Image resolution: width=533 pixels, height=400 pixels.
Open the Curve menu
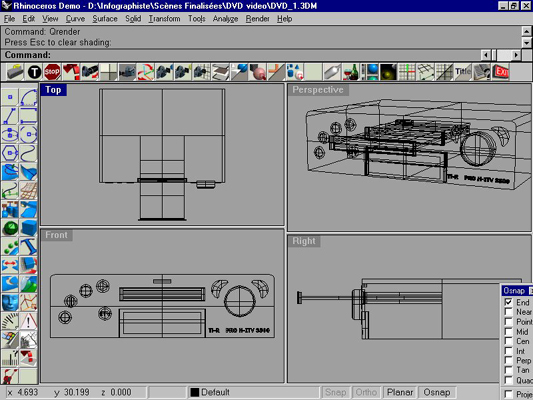point(75,19)
